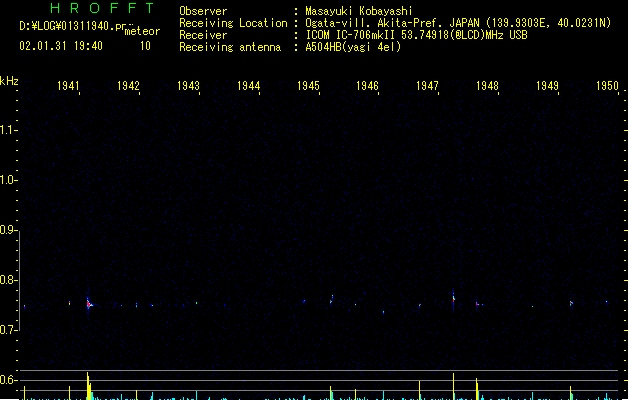The width and height of the screenshot is (629, 400).
Task: Click the 1942 time axis marker
Action: click(128, 86)
